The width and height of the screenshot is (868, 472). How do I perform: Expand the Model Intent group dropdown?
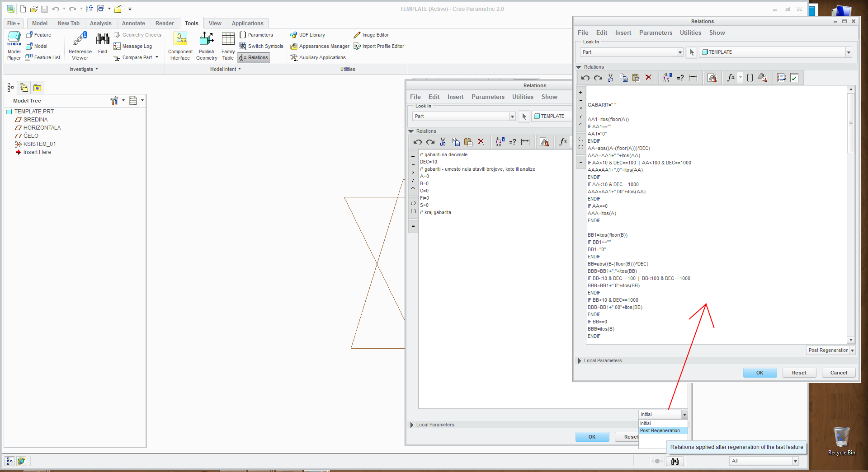pos(226,69)
